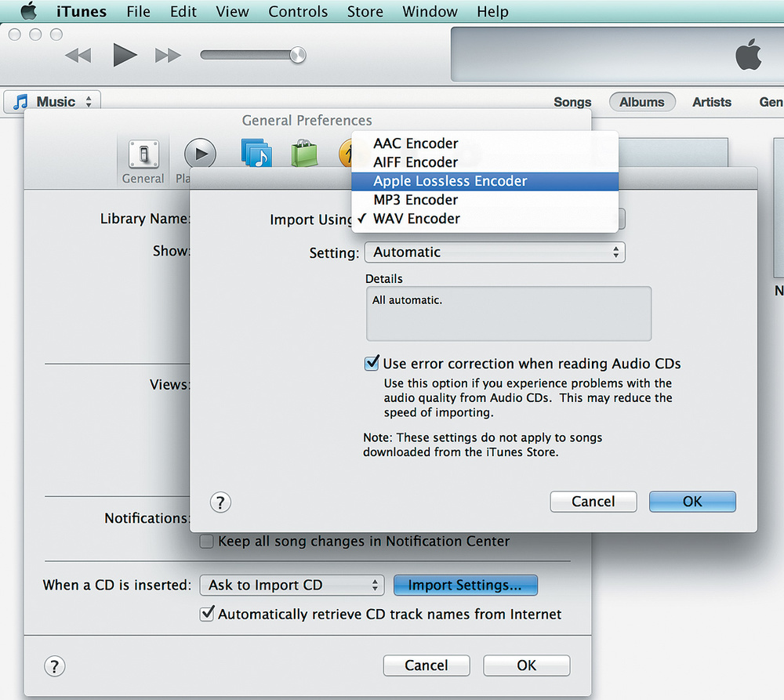This screenshot has width=784, height=700.
Task: Open the Window menu
Action: pyautogui.click(x=430, y=11)
